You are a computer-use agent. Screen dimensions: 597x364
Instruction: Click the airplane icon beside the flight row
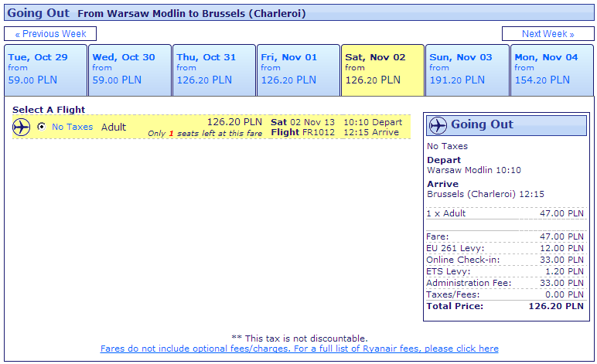(x=22, y=127)
